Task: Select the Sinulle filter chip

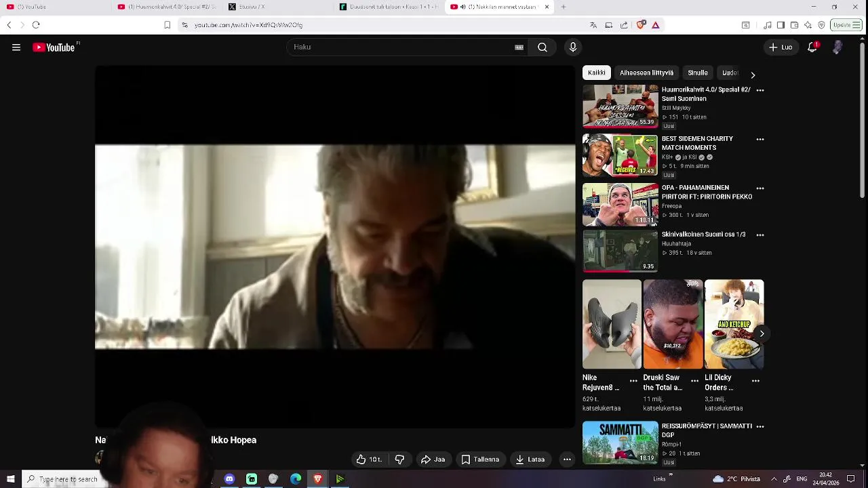Action: pyautogui.click(x=698, y=73)
